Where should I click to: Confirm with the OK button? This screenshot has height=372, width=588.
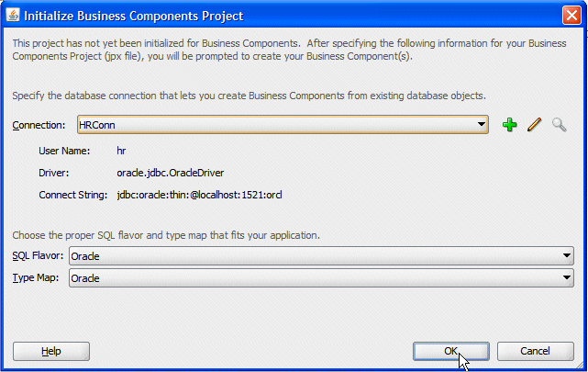tap(451, 351)
